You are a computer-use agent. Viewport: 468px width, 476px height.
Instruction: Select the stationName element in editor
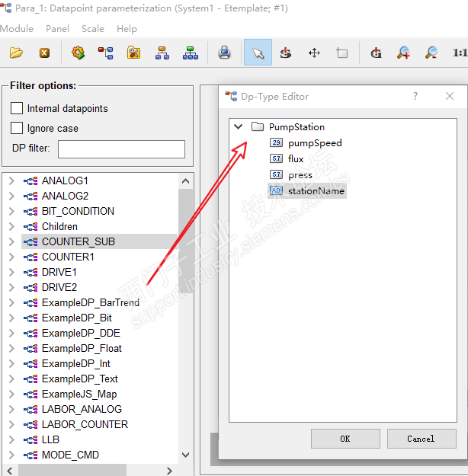(316, 190)
